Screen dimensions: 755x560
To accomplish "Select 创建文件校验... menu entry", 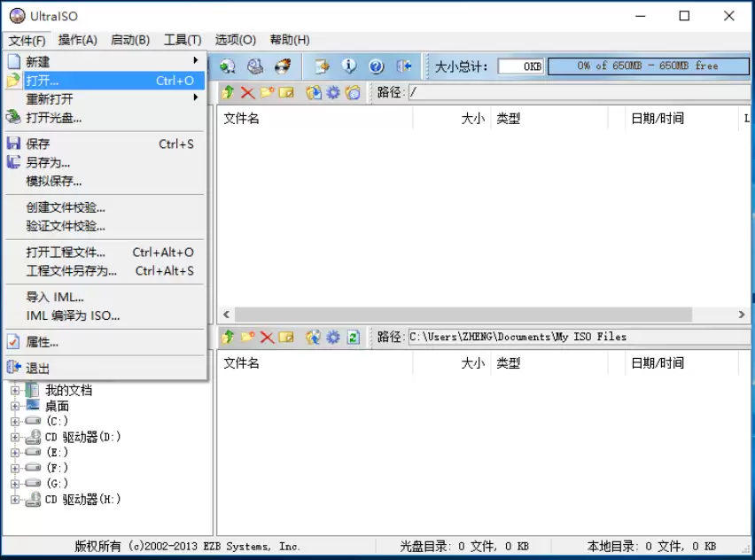I will click(x=105, y=207).
